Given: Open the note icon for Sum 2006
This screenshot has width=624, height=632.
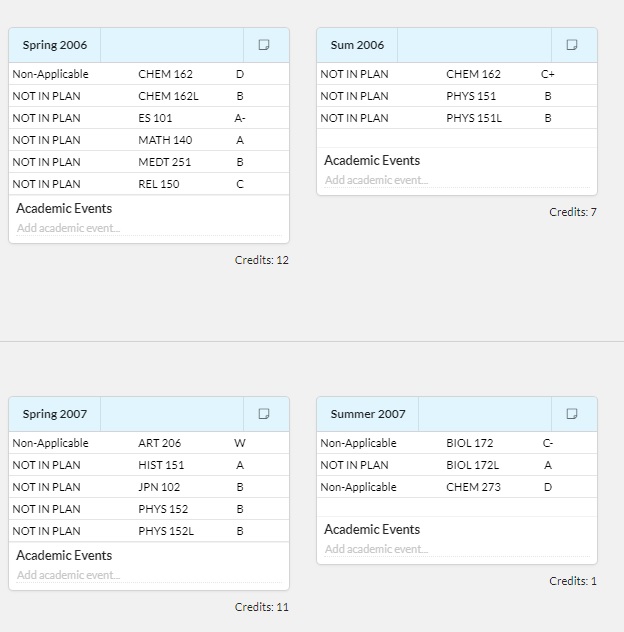Looking at the screenshot, I should [x=572, y=45].
